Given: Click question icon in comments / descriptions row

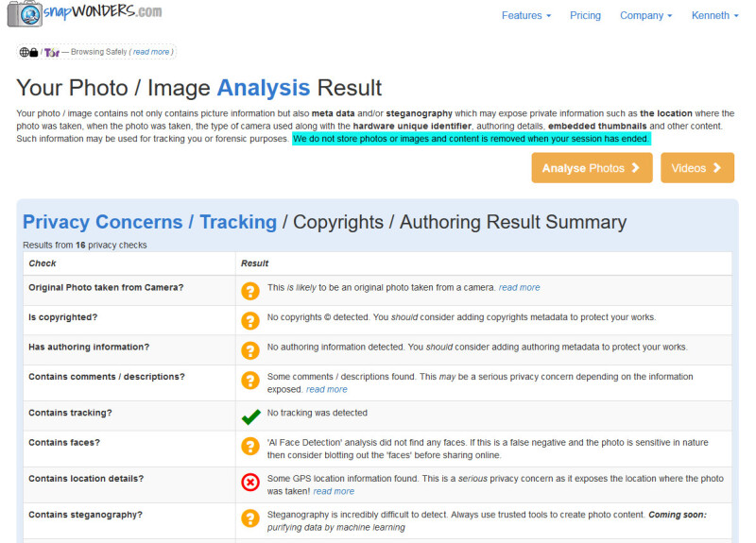Looking at the screenshot, I should (x=250, y=381).
